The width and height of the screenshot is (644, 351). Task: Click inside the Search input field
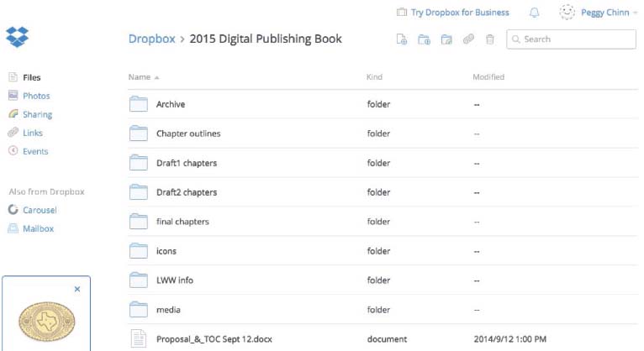click(571, 39)
